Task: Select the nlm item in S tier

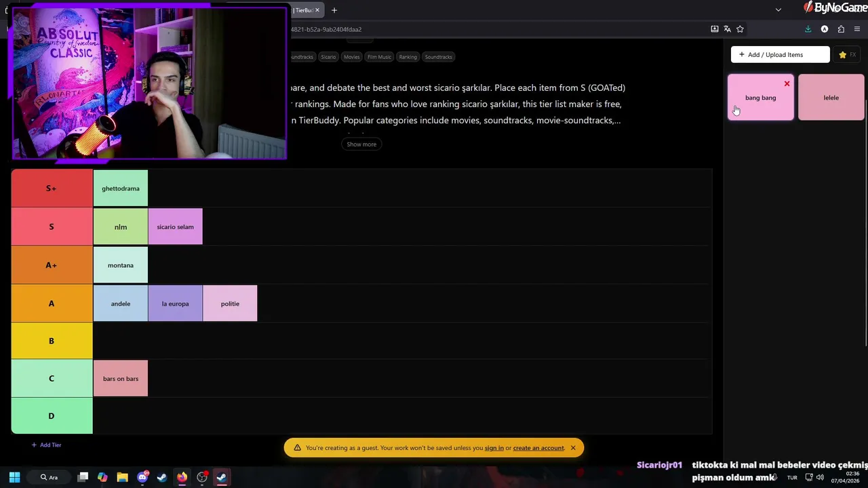Action: [x=121, y=227]
